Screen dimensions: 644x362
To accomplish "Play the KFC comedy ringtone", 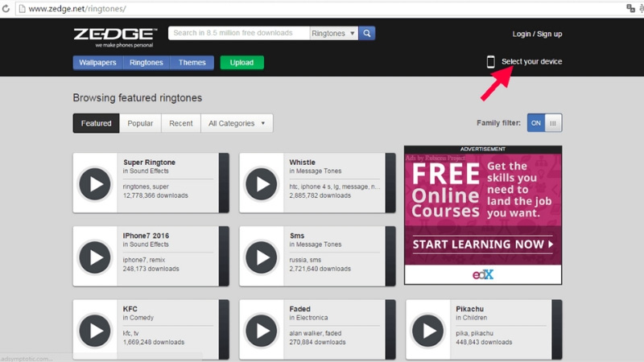I will point(96,330).
